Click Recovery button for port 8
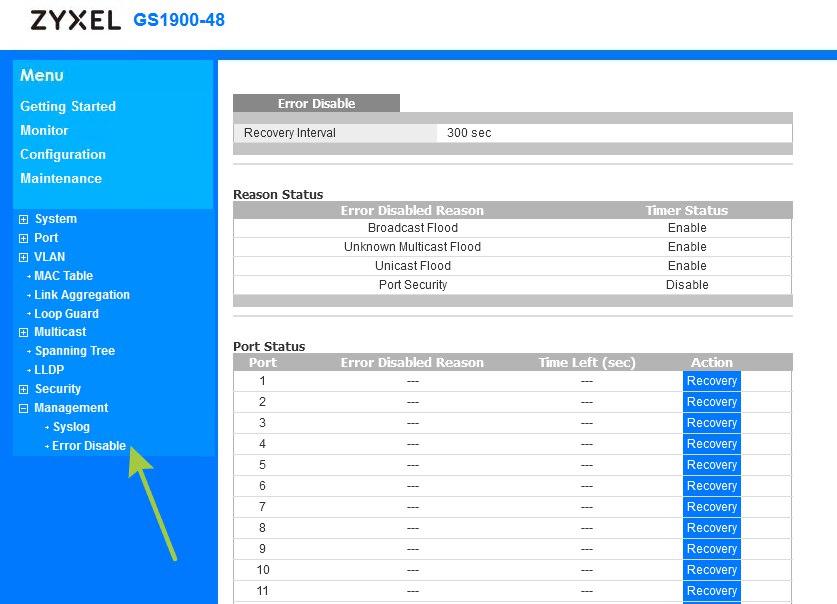 point(712,528)
